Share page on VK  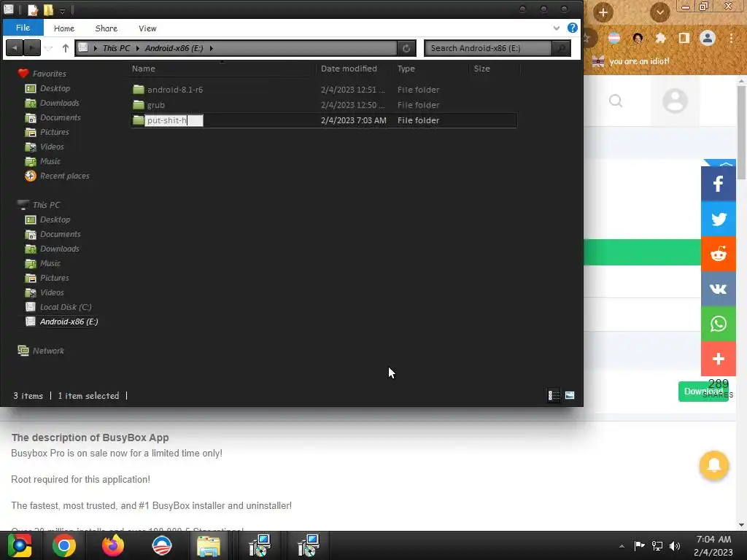718,289
